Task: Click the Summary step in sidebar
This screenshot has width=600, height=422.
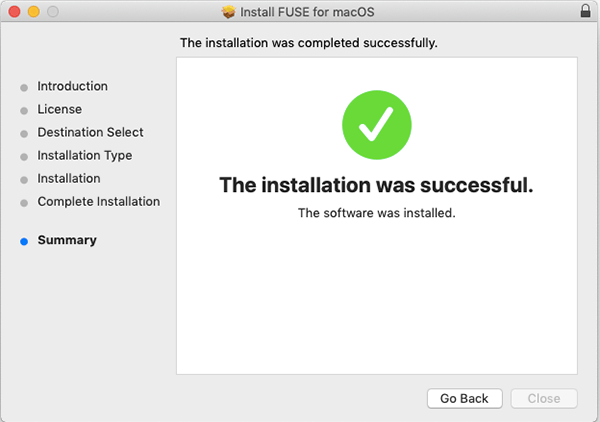Action: [66, 240]
